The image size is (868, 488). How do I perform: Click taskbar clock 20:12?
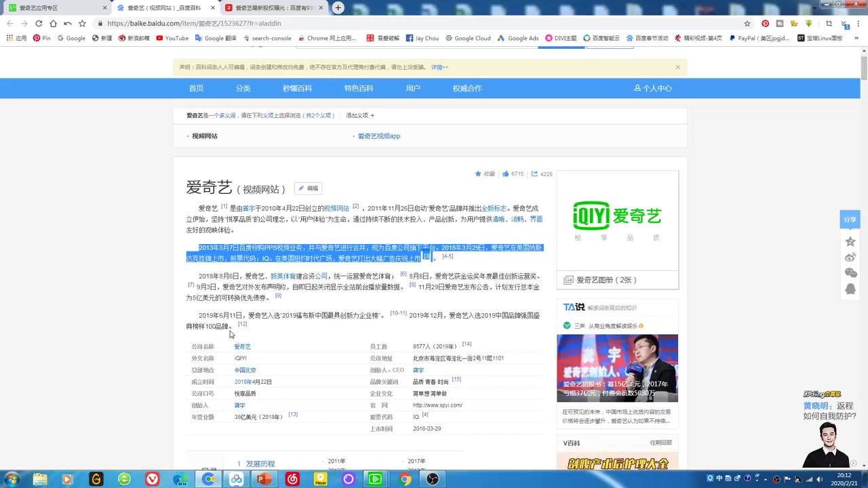845,479
